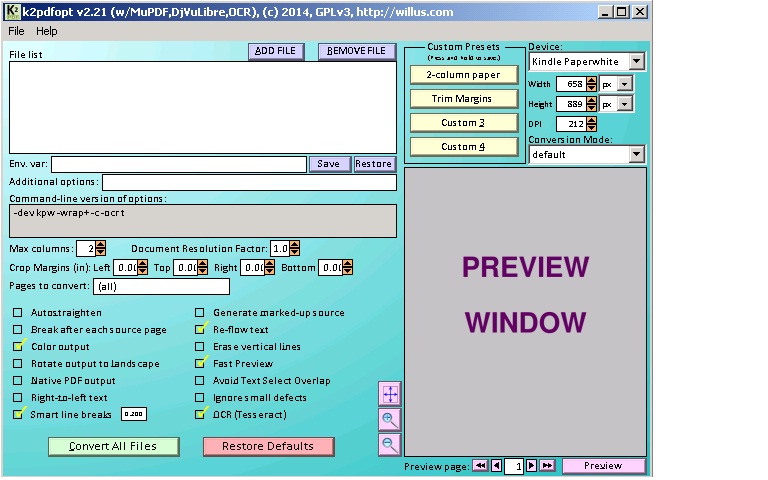This screenshot has width=768, height=480.
Task: Toggle Break after each source page
Action: click(x=18, y=330)
